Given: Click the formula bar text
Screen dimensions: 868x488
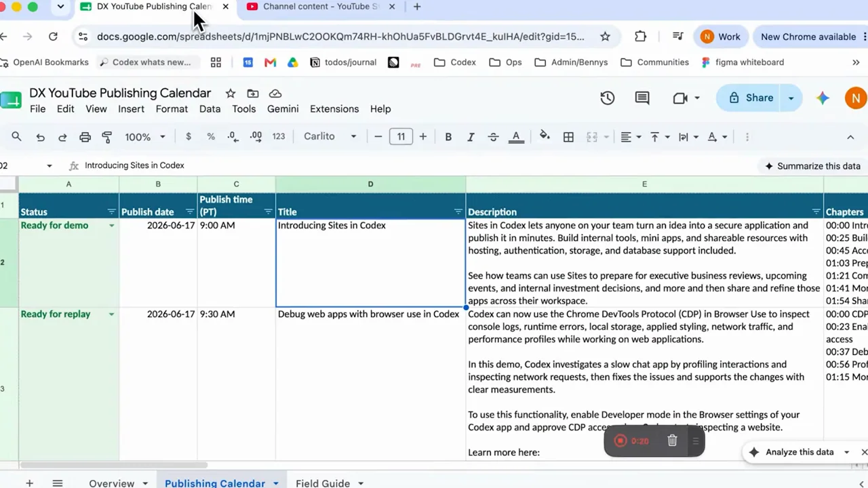Looking at the screenshot, I should 134,165.
